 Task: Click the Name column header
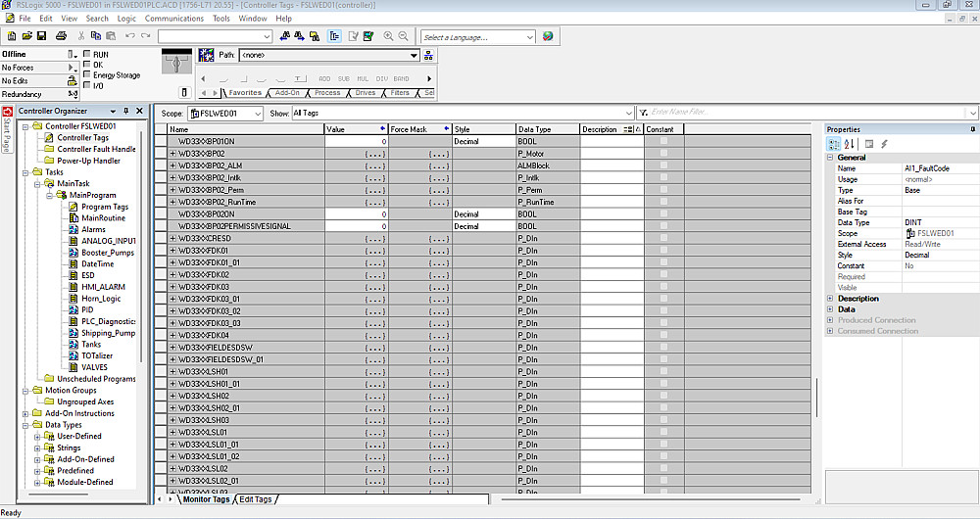pos(246,129)
